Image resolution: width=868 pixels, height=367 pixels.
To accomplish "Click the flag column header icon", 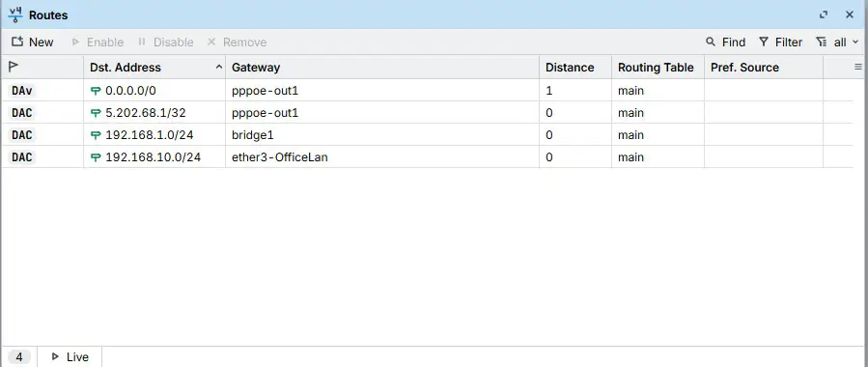I will click(14, 67).
